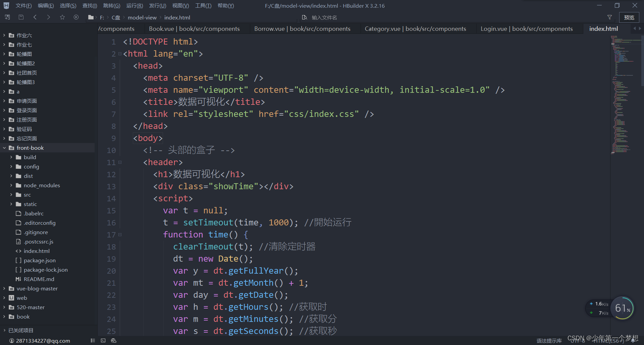Image resolution: width=644 pixels, height=345 pixels.
Task: Click the network speed monitor widget
Action: click(600, 308)
